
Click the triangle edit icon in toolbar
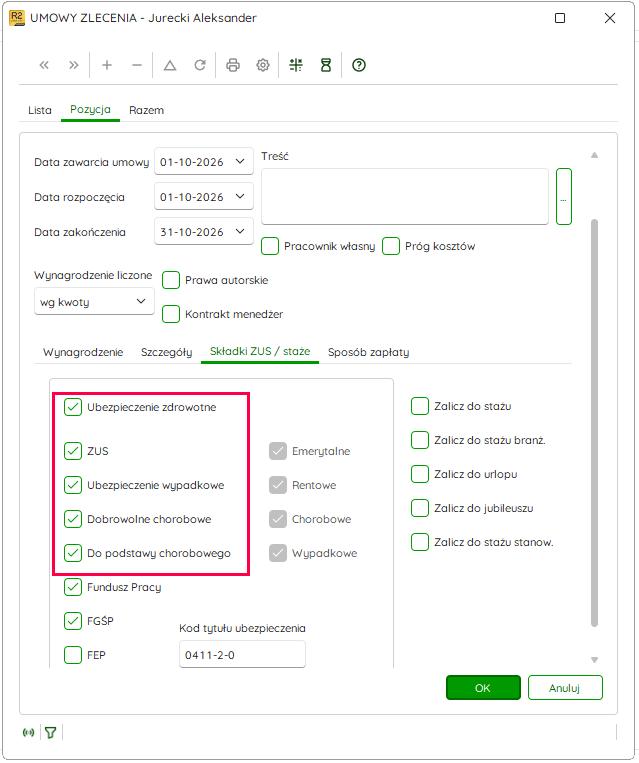170,65
